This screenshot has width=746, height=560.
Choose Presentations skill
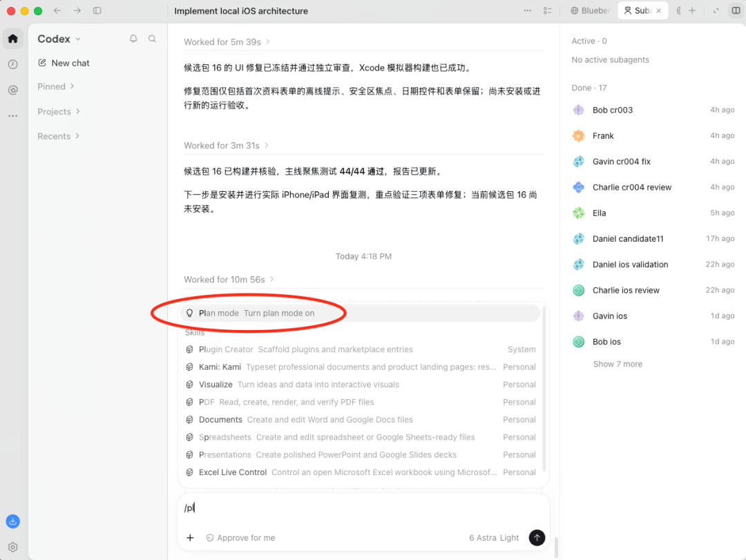click(x=360, y=455)
